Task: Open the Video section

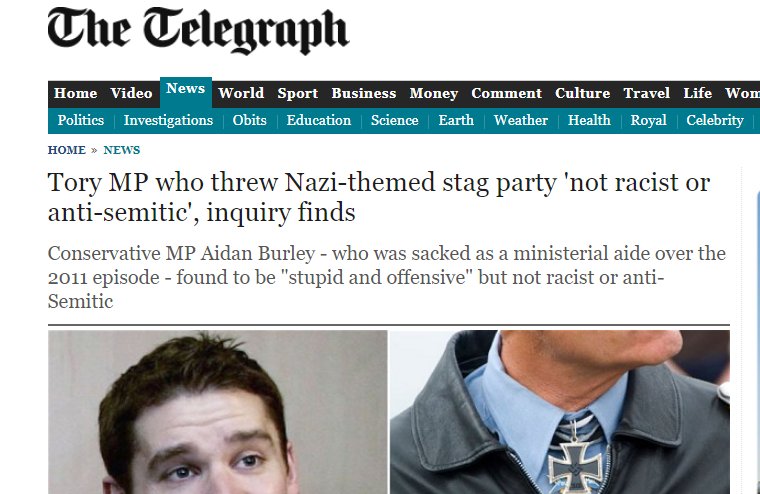Action: click(131, 93)
